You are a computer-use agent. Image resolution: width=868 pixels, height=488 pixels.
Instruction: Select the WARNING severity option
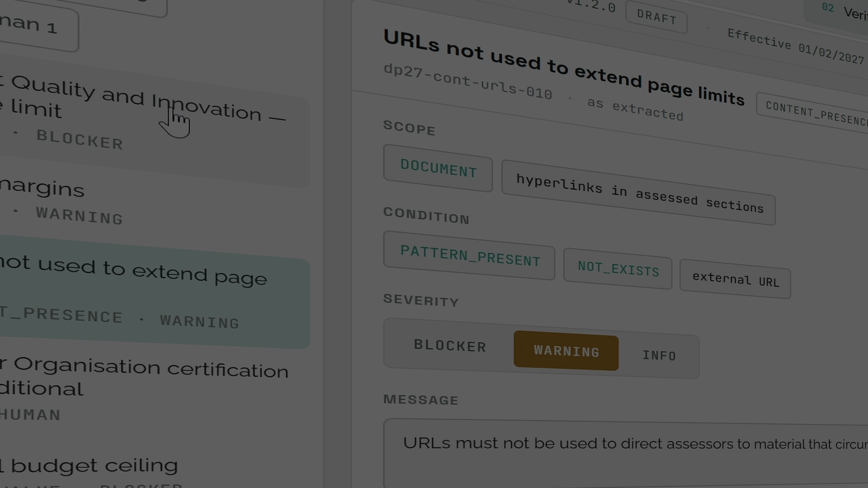566,351
